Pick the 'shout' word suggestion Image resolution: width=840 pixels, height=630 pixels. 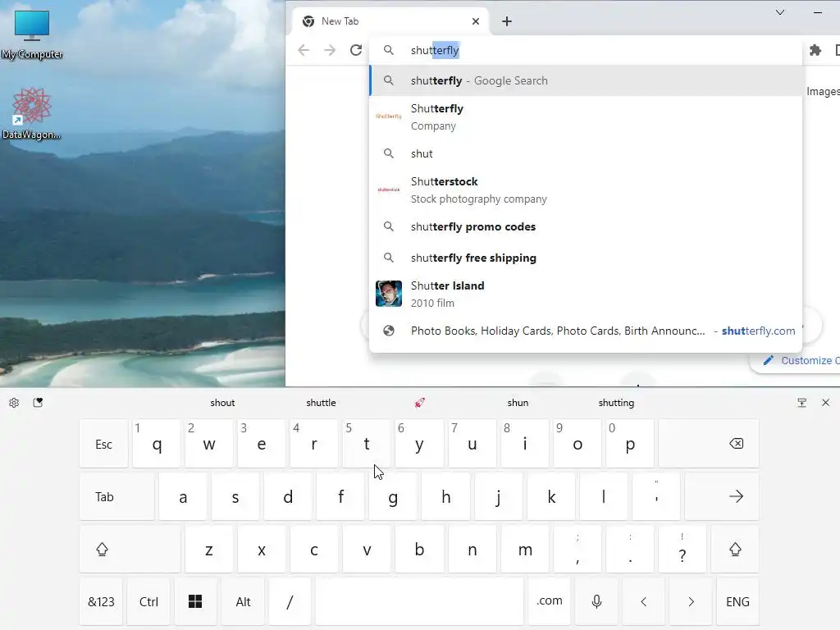(222, 403)
